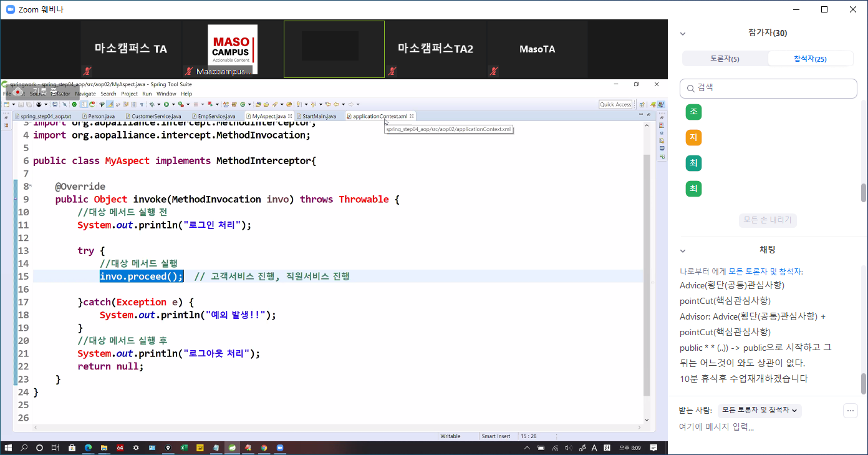The width and height of the screenshot is (868, 455).
Task: Click the 모든 손 내리기 button
Action: pos(768,220)
